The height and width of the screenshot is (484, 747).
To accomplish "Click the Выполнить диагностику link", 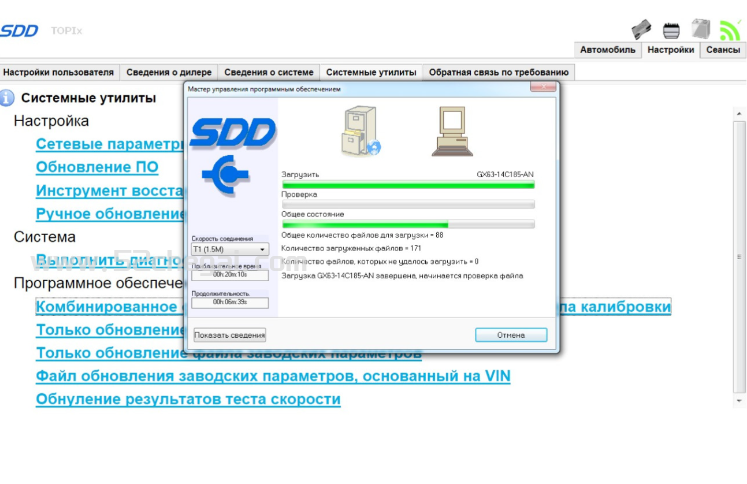I will coord(110,260).
